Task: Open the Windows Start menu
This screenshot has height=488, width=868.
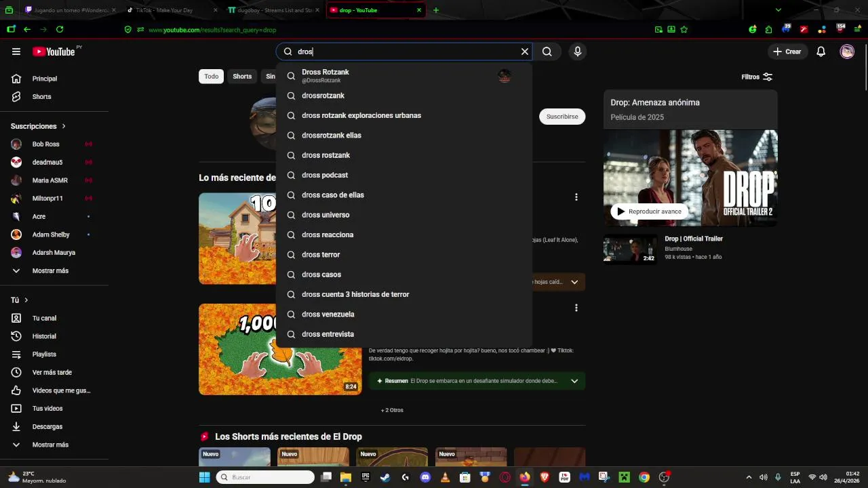Action: tap(204, 477)
